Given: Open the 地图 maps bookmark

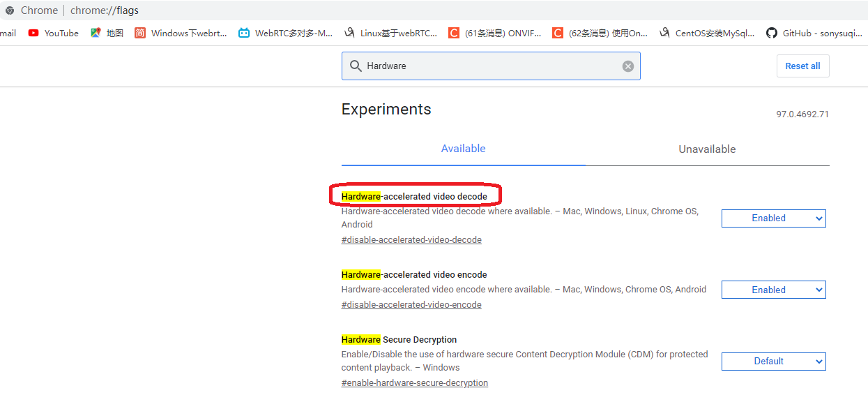Looking at the screenshot, I should pos(107,33).
